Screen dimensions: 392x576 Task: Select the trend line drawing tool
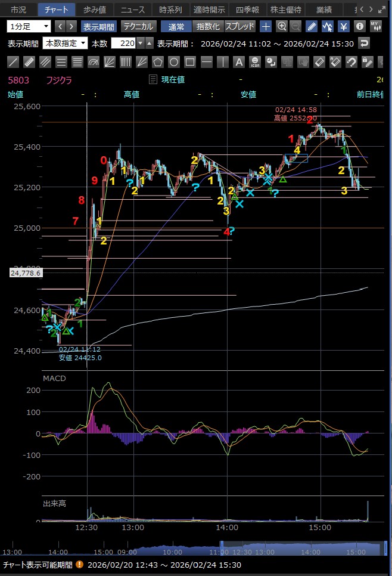pos(13,61)
